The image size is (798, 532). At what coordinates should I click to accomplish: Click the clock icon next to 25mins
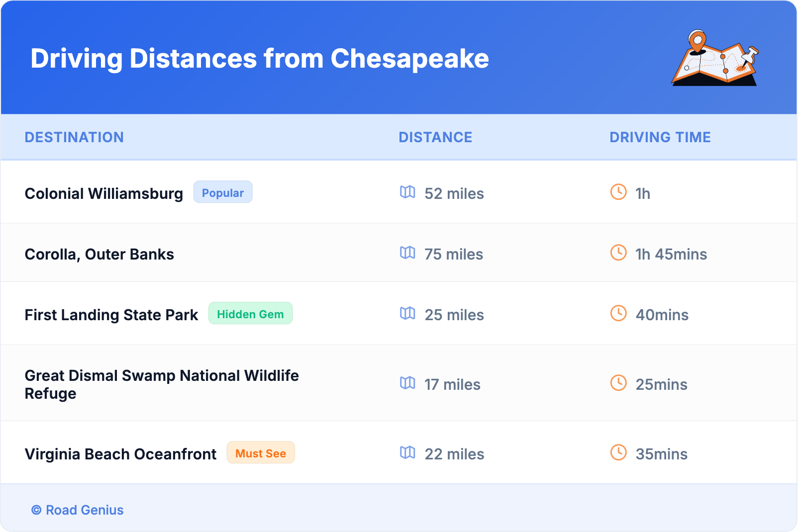[618, 383]
